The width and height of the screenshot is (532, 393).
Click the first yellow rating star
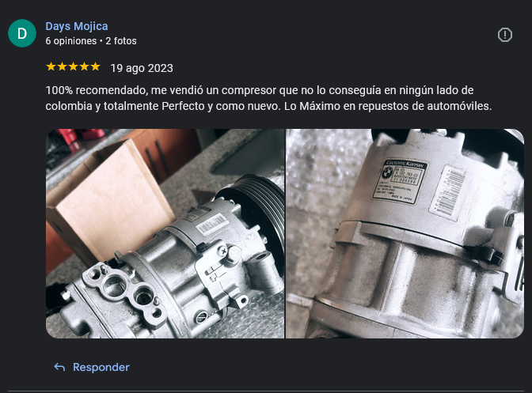51,66
